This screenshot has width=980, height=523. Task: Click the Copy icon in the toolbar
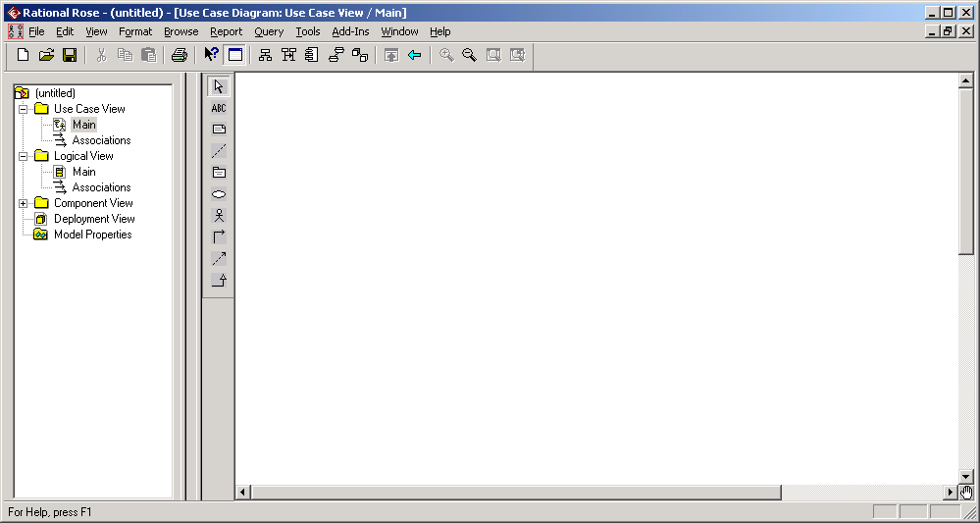click(125, 55)
